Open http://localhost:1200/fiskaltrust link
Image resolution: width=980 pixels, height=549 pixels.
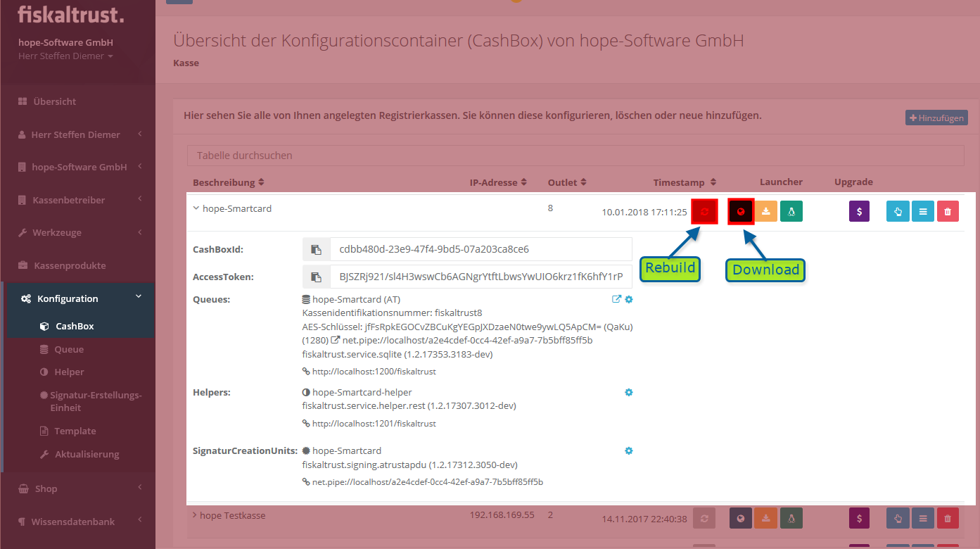tap(374, 372)
